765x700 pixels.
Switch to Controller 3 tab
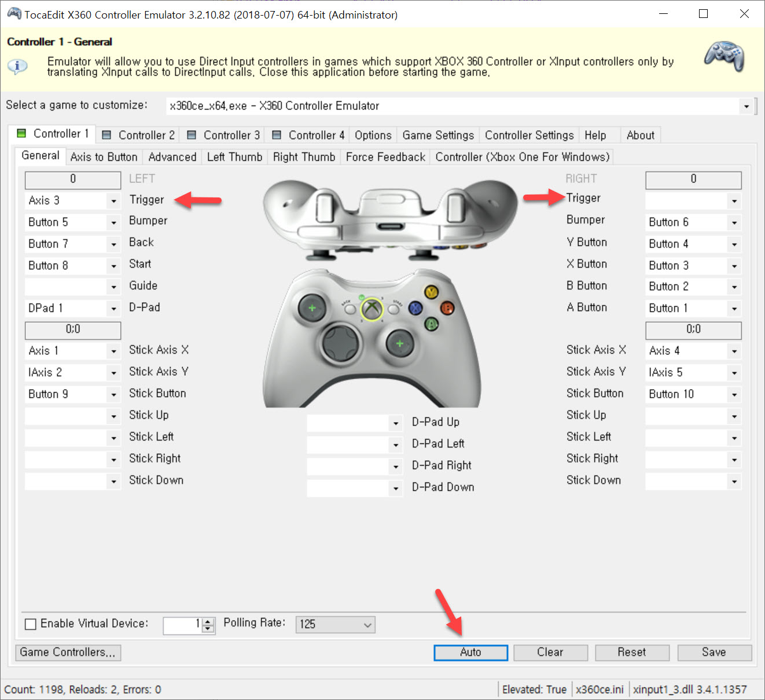(x=223, y=135)
